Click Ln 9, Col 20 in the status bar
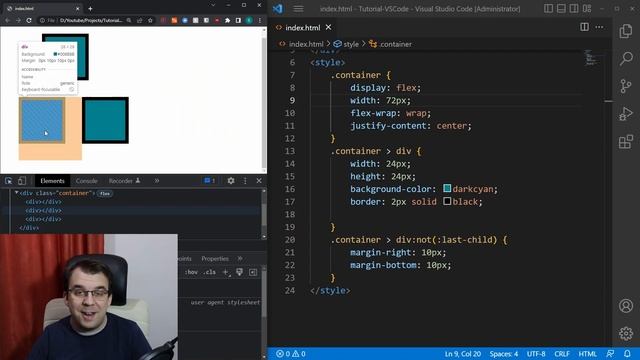Screen dimensions: 640x360 tap(462, 354)
